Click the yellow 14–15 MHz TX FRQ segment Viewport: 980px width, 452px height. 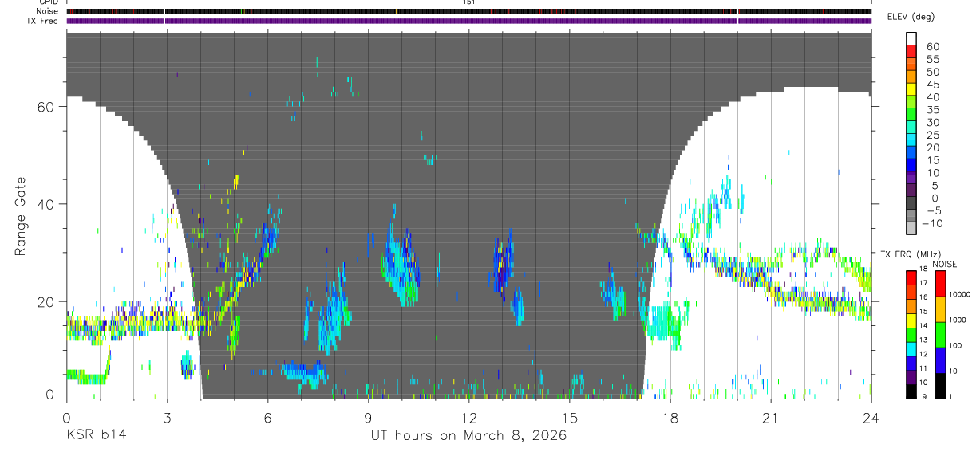(911, 320)
